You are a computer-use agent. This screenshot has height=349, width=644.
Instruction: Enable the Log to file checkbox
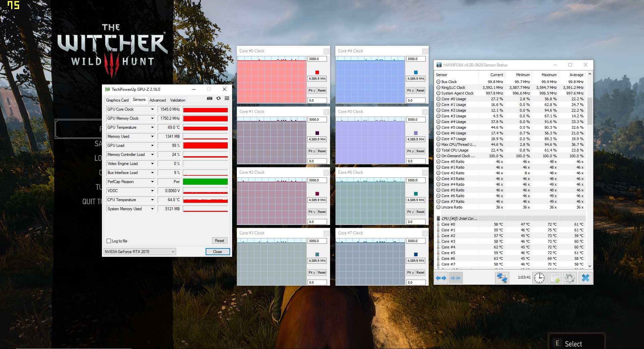coord(109,241)
